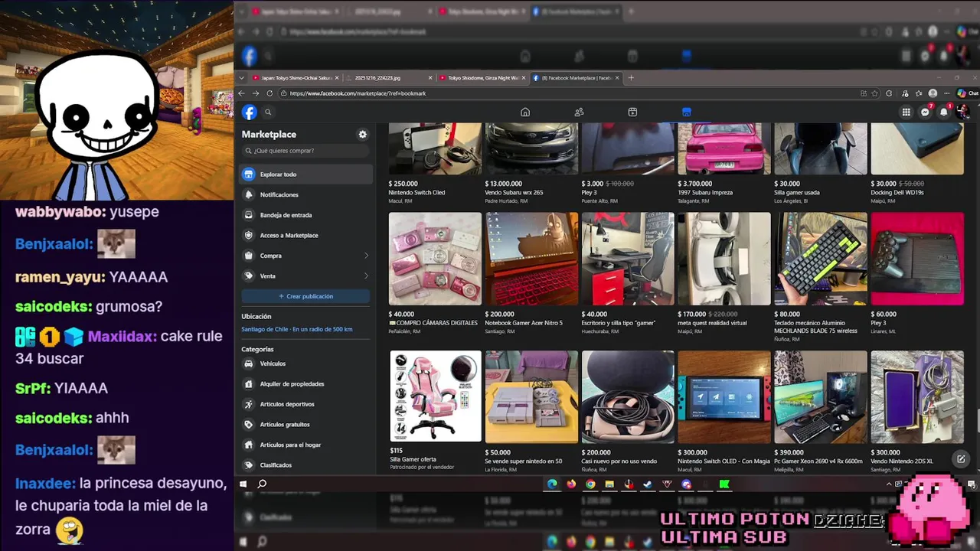Reload the page with refresh button
The height and width of the screenshot is (551, 980).
(269, 93)
